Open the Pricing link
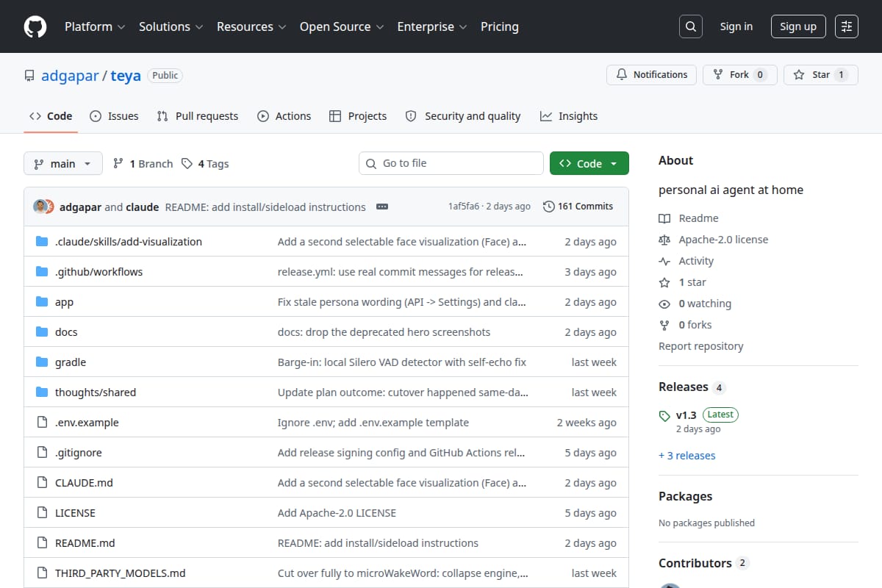Image resolution: width=882 pixels, height=588 pixels. coord(500,26)
